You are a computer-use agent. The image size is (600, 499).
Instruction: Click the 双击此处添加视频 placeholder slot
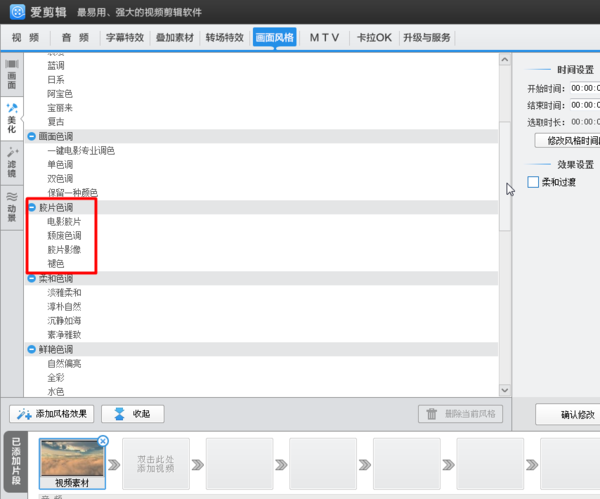(156, 464)
